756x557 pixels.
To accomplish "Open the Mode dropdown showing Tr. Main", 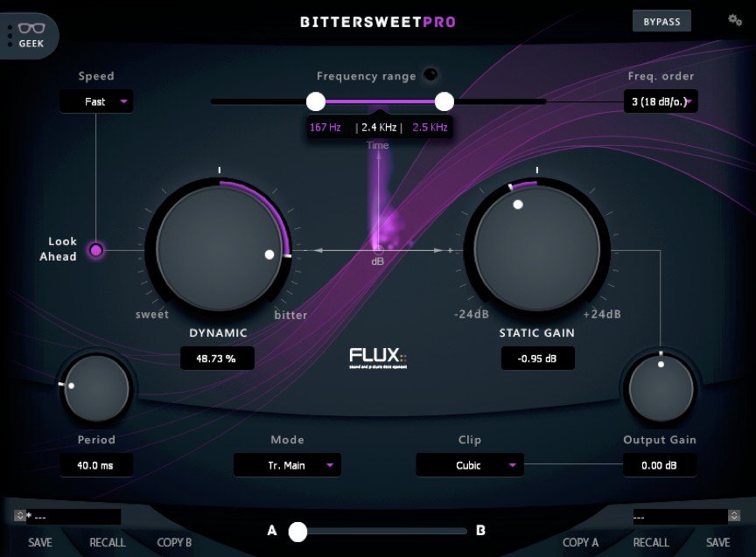I will [287, 464].
